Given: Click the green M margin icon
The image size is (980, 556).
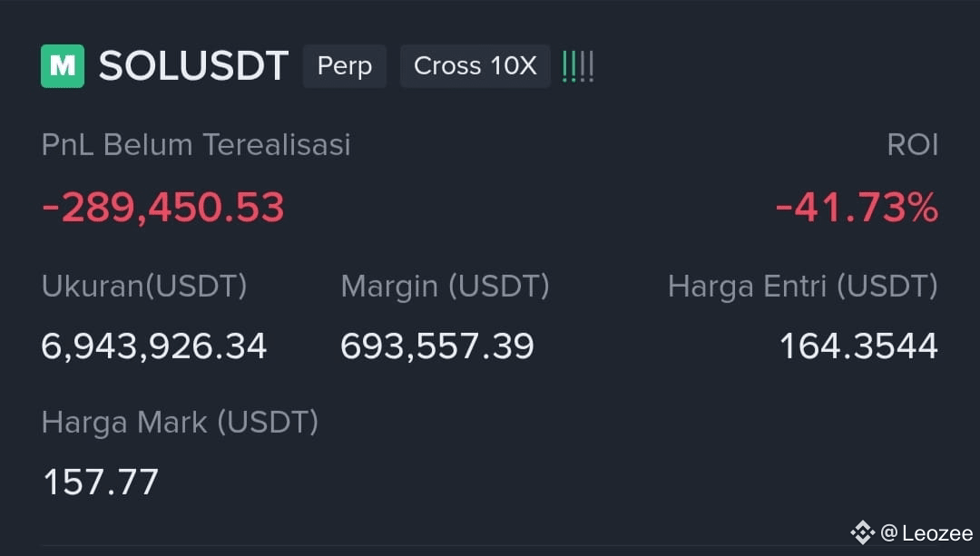Looking at the screenshot, I should [63, 65].
